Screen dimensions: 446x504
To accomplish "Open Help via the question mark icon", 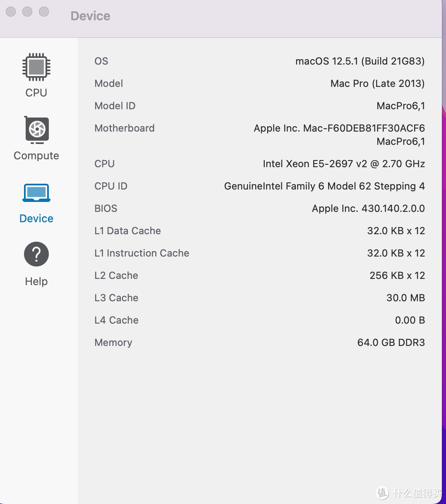I will pyautogui.click(x=36, y=254).
